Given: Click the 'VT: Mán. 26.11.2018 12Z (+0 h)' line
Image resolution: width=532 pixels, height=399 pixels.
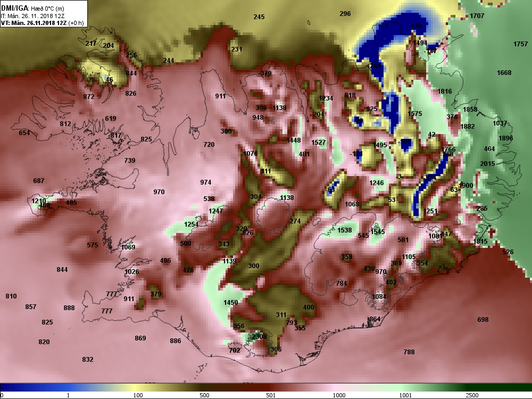Looking at the screenshot, I should (42, 23).
